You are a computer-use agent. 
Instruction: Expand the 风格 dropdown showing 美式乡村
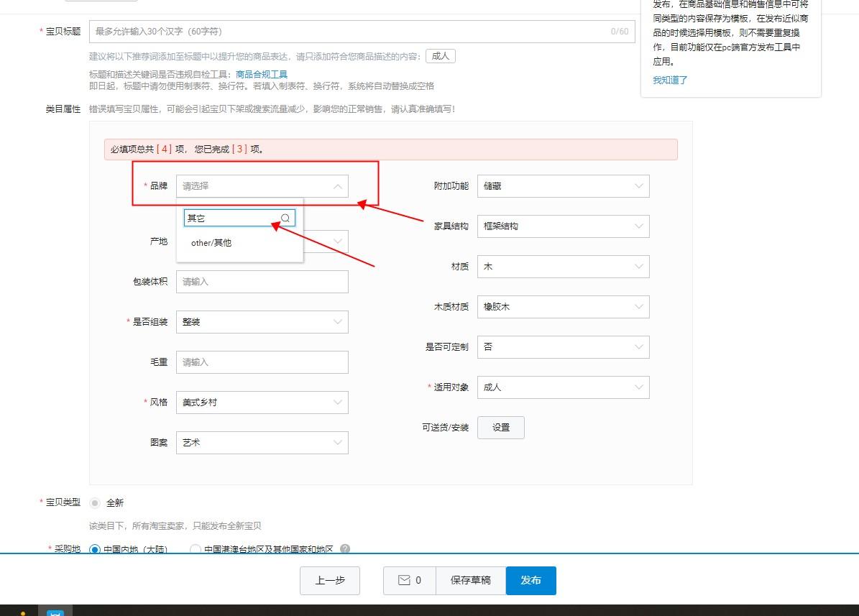pos(262,403)
